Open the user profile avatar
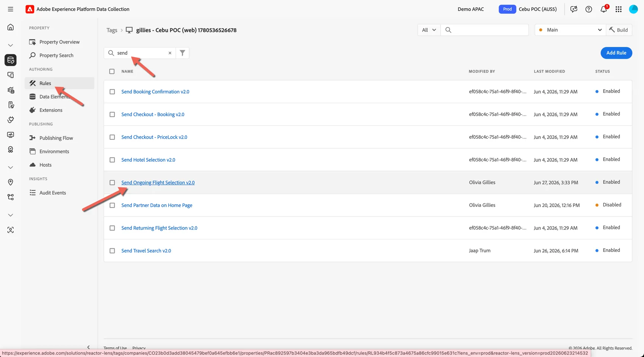 [x=633, y=9]
